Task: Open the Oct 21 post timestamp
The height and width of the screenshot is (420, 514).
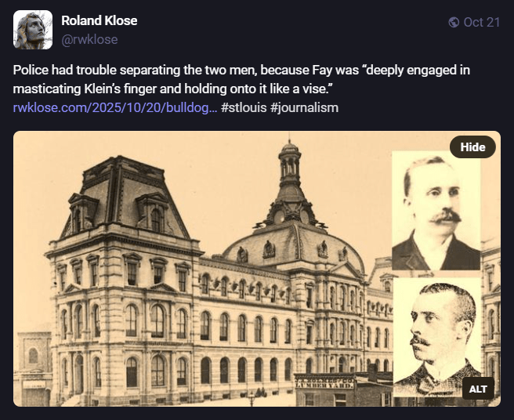Action: point(482,22)
